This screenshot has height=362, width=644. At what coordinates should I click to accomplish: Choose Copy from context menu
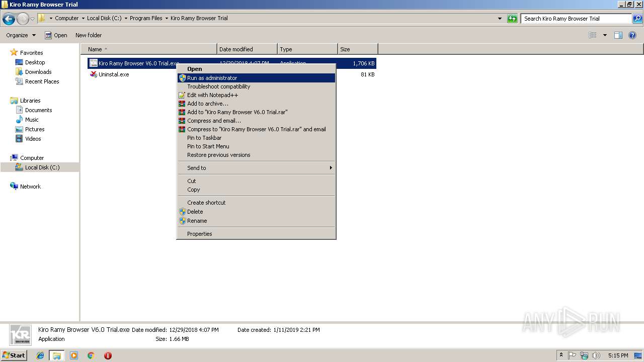click(x=256, y=190)
